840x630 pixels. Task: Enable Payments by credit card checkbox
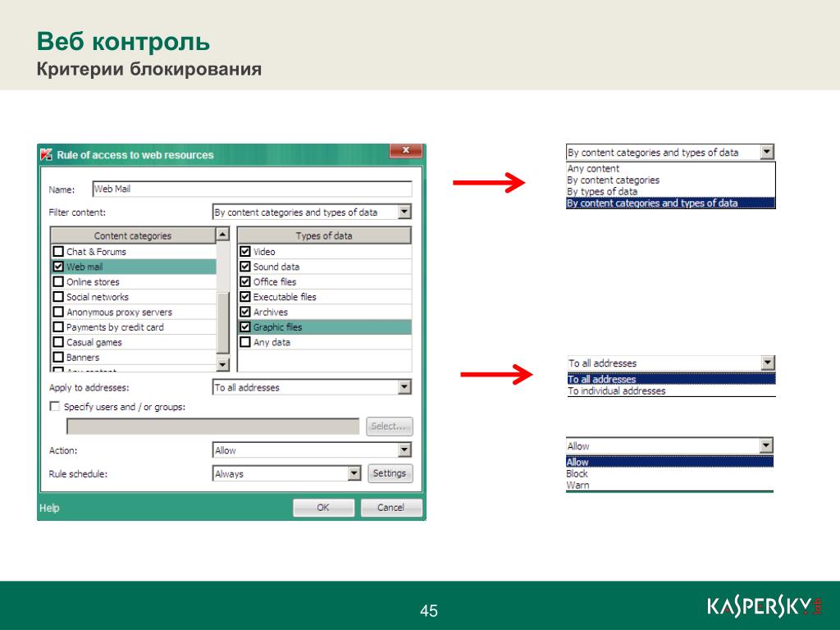[58, 326]
